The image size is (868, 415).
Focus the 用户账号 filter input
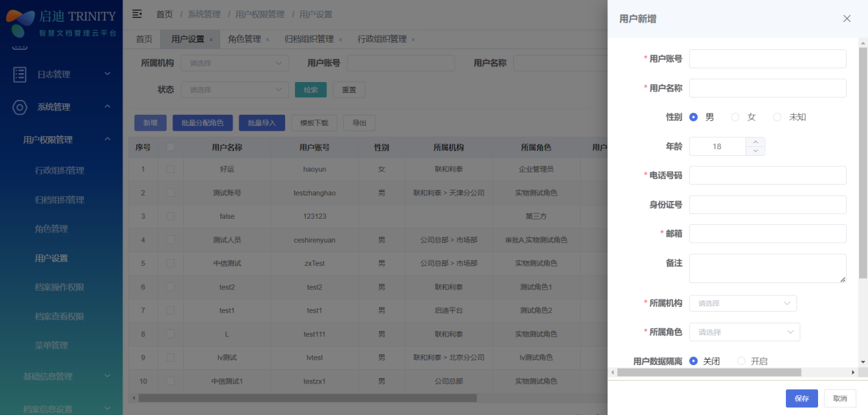401,63
